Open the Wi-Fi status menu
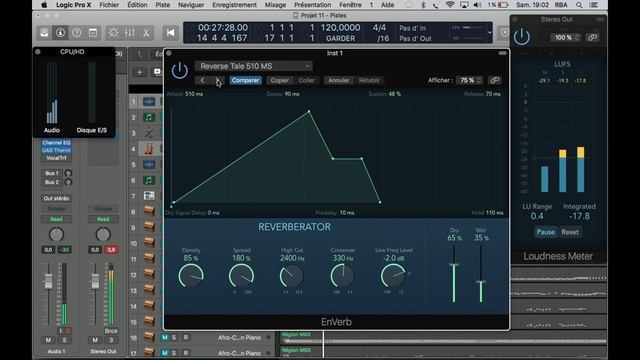Image resolution: width=640 pixels, height=360 pixels. click(450, 5)
